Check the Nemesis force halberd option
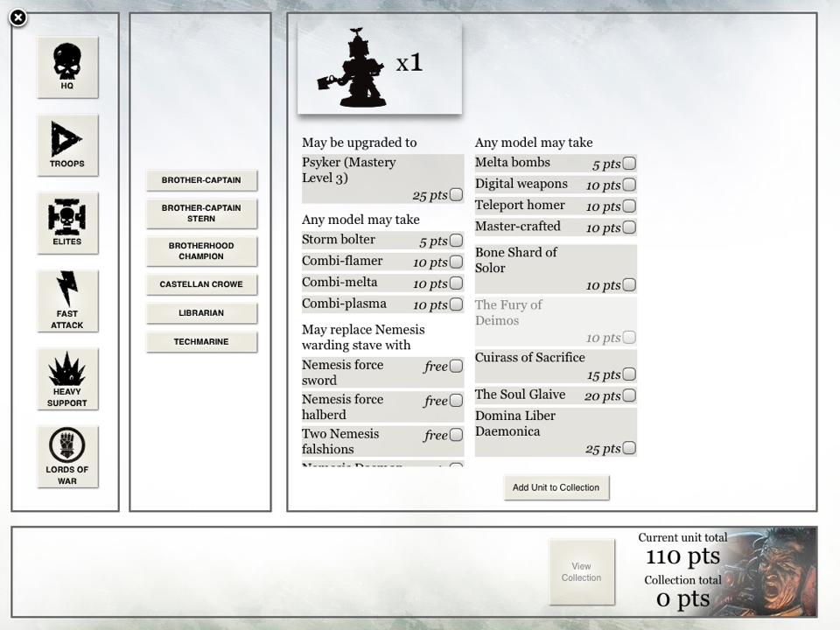The width and height of the screenshot is (840, 630). tap(457, 400)
